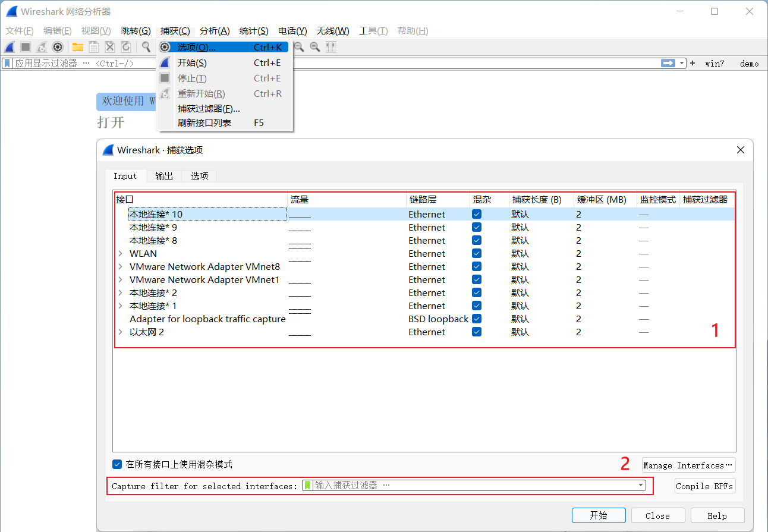This screenshot has height=532, width=768.
Task: Expand VMware Network Adapter VMnet1 row
Action: tap(120, 280)
